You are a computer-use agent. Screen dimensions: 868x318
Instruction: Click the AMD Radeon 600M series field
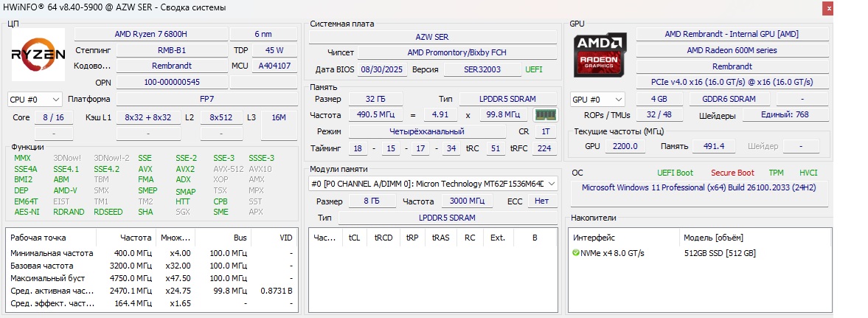(x=732, y=50)
